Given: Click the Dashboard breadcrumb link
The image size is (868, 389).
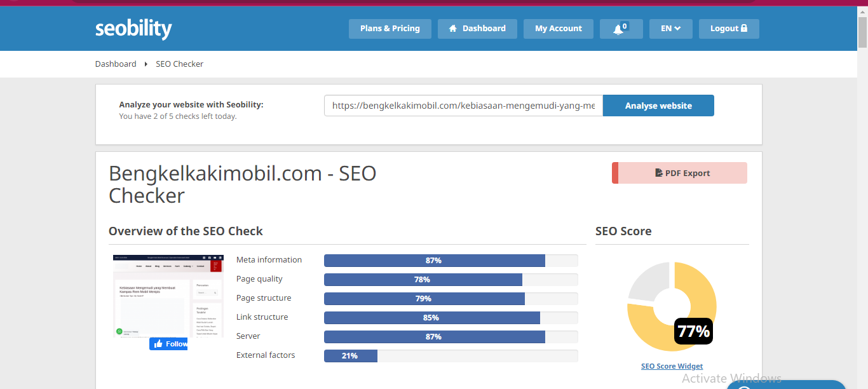Looking at the screenshot, I should pyautogui.click(x=116, y=64).
